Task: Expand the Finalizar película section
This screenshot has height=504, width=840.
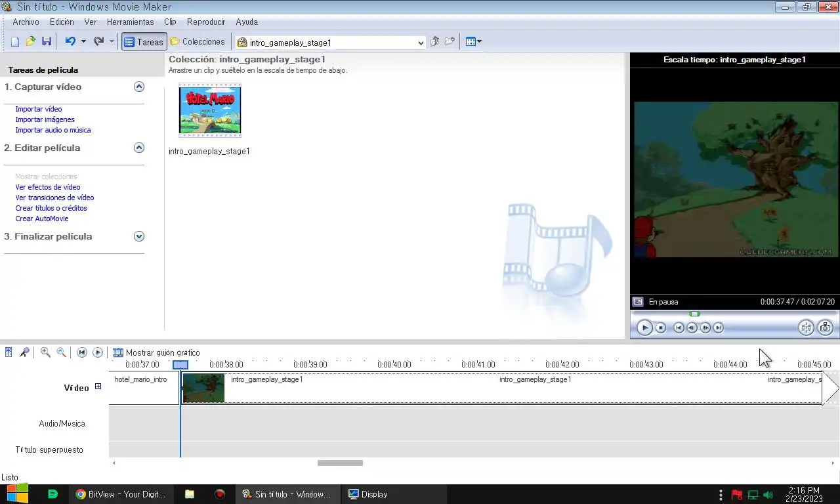Action: (138, 236)
